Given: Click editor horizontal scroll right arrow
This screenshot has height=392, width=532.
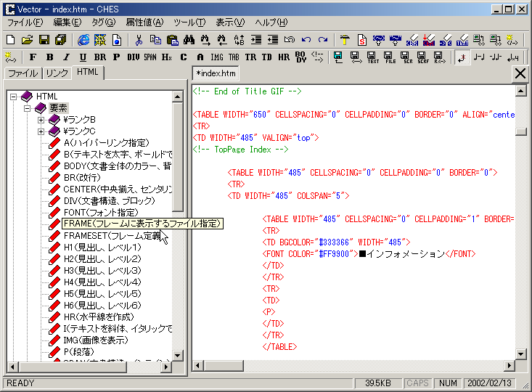Looking at the screenshot, I should [509, 366].
